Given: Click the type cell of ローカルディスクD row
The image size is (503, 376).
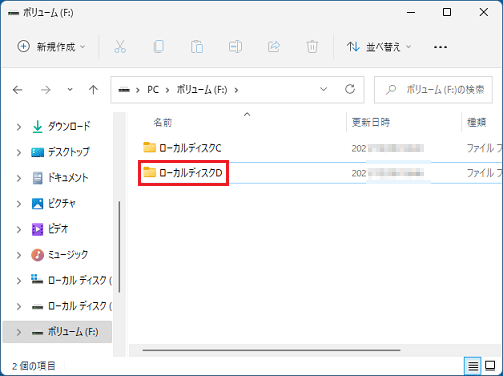Looking at the screenshot, I should (484, 173).
